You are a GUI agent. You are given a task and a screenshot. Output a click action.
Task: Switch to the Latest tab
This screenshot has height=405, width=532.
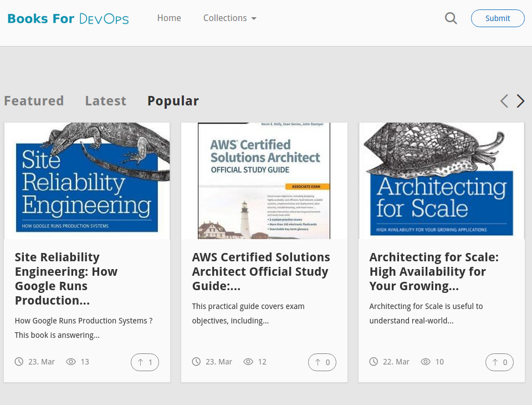(x=105, y=100)
